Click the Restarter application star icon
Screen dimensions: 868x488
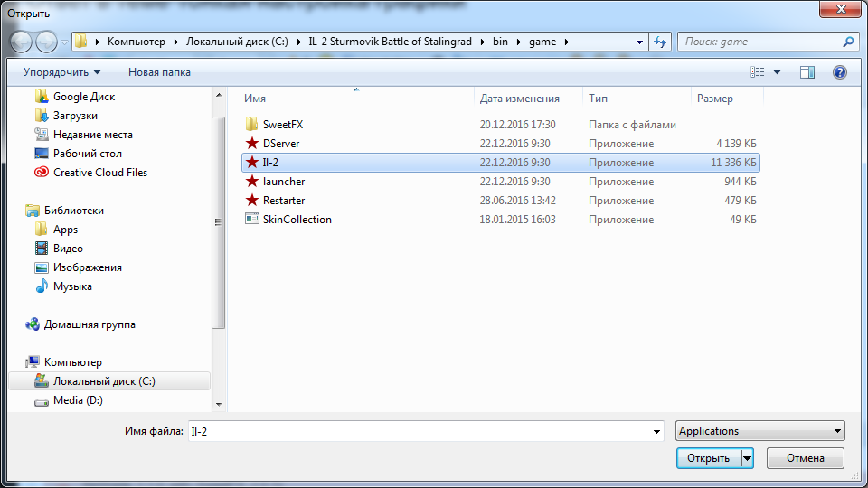pyautogui.click(x=252, y=200)
